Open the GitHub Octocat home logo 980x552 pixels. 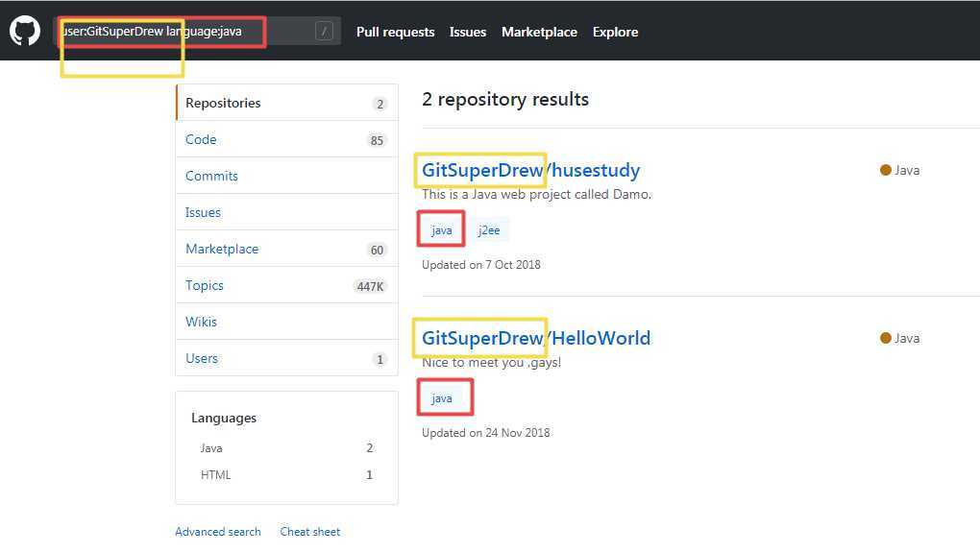(x=24, y=31)
